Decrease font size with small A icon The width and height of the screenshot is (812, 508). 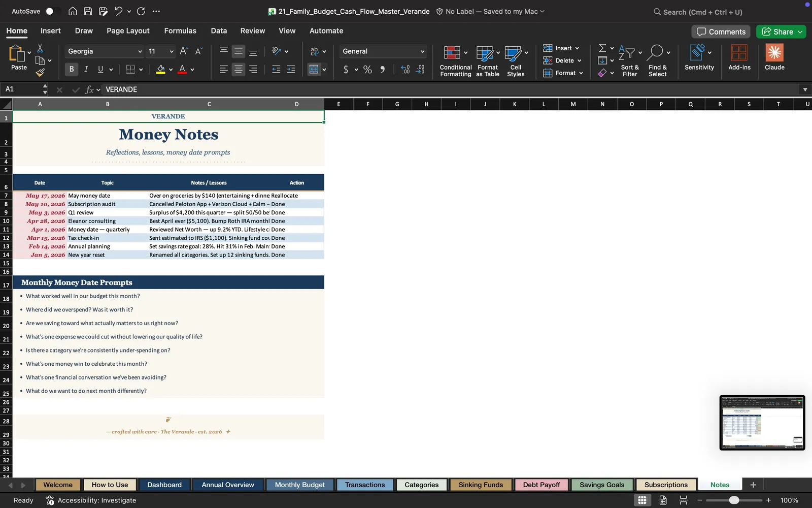click(x=198, y=51)
